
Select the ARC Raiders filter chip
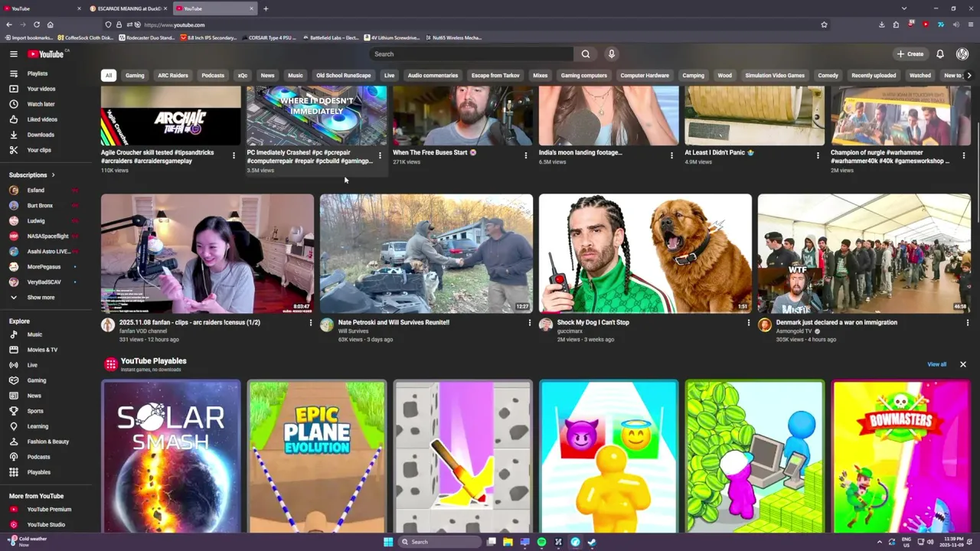172,75
